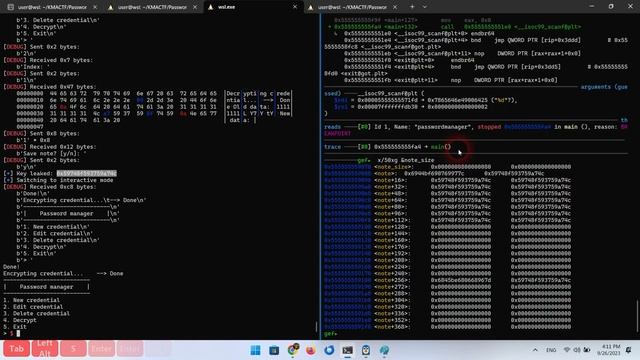Click the 'x/50xg &note_size' gef command
This screenshot has width=640, height=360.
pyautogui.click(x=406, y=160)
